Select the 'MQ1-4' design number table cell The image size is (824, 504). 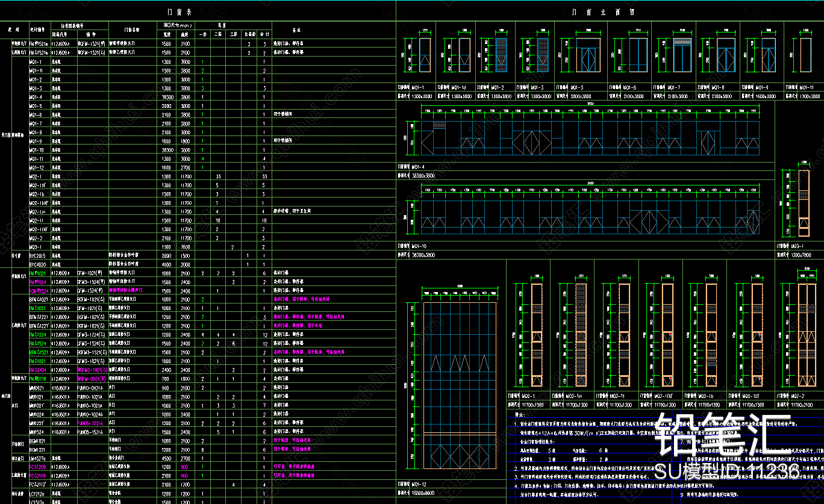[x=36, y=97]
